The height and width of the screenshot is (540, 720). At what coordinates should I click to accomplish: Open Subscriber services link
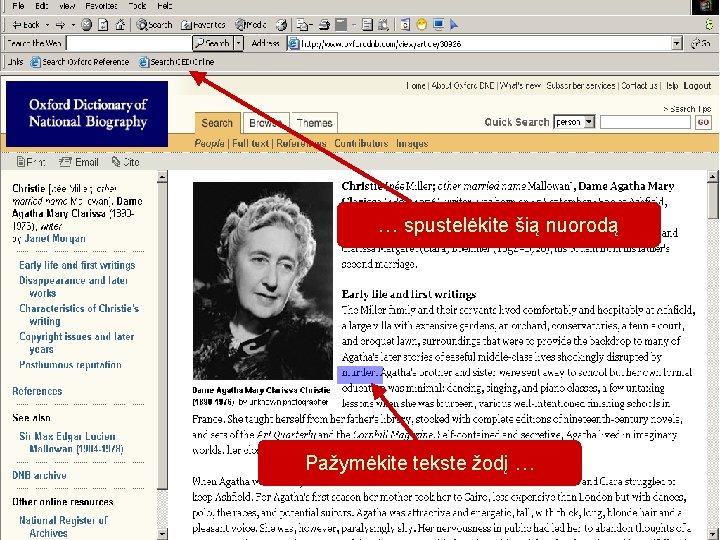(580, 85)
